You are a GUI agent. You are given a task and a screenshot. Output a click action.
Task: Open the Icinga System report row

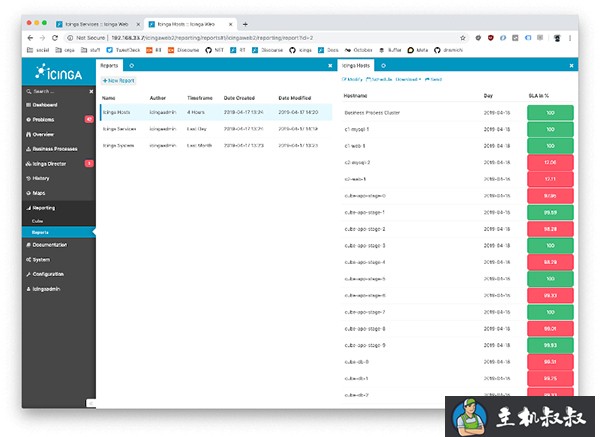click(216, 145)
